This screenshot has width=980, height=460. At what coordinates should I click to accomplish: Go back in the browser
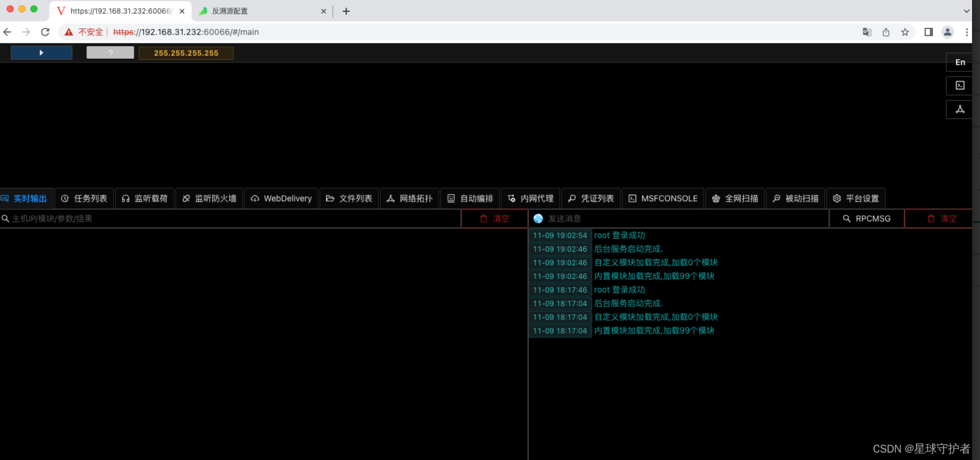point(7,32)
